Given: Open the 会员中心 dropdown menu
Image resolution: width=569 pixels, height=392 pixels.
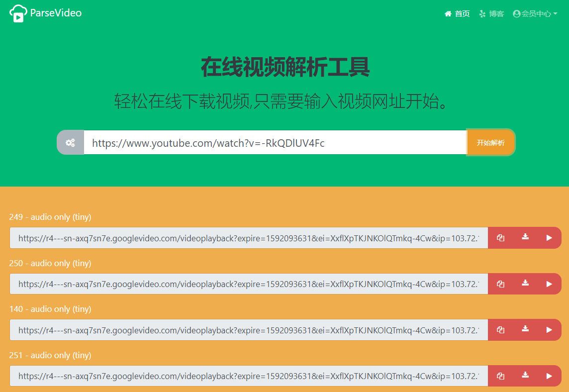Looking at the screenshot, I should [535, 13].
